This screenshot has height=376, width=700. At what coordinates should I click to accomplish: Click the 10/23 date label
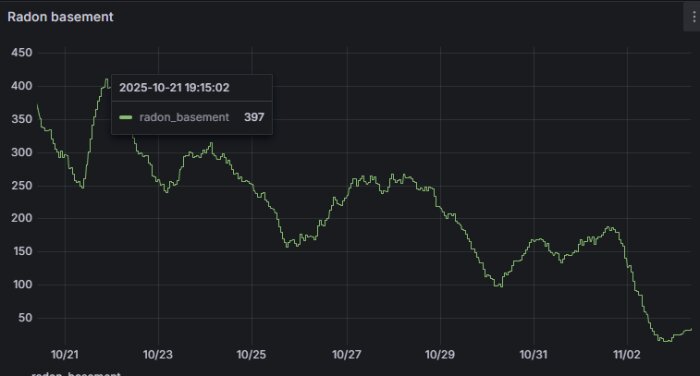(x=158, y=355)
